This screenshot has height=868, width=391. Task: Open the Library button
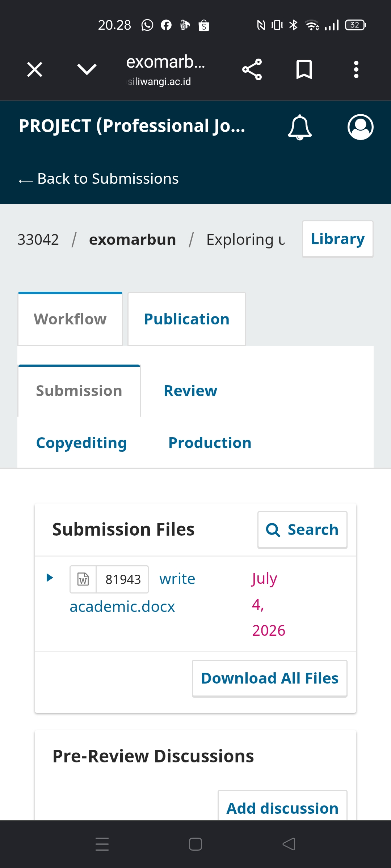(x=338, y=239)
